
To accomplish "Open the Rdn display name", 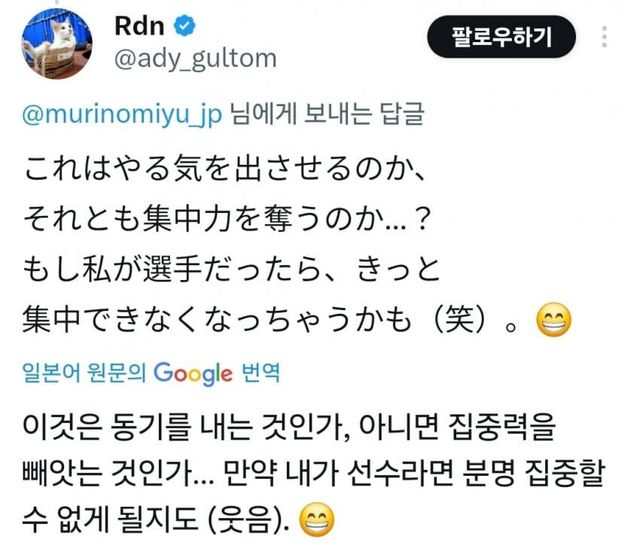I will 139,26.
